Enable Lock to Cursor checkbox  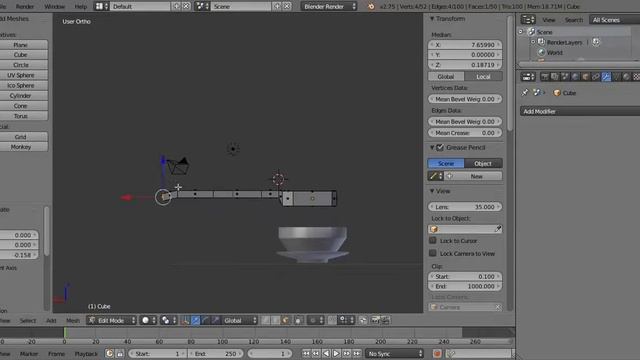click(433, 241)
